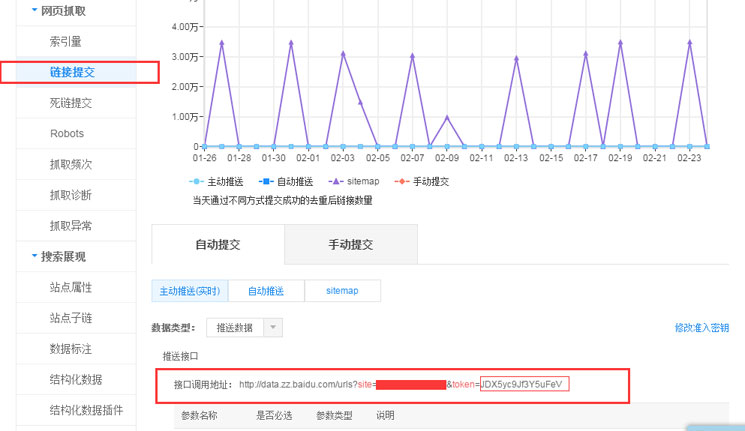Switch to the 手动提交 tab
Image resolution: width=745 pixels, height=431 pixels.
coord(351,245)
